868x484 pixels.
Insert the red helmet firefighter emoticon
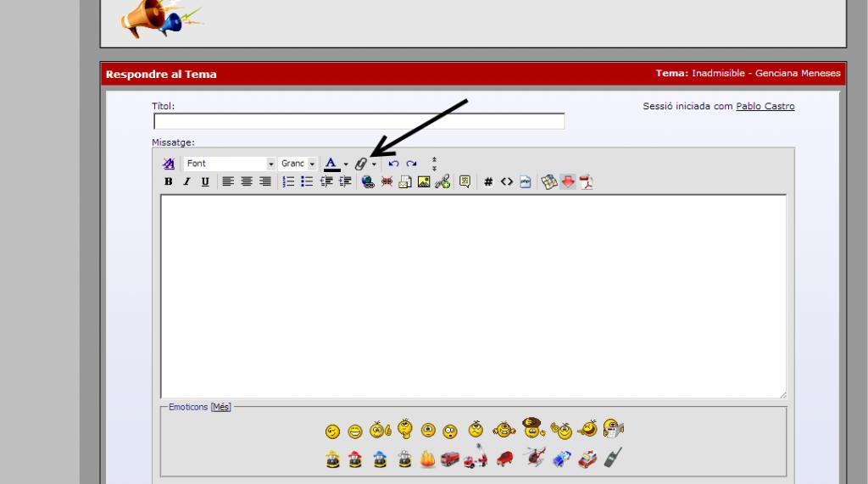pos(355,459)
